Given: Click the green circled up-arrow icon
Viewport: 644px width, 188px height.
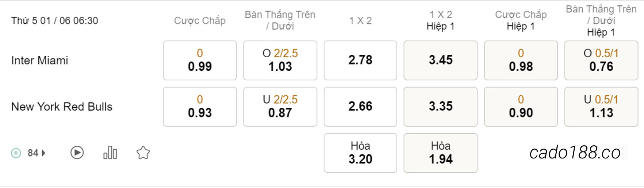Looking at the screenshot, I should [x=16, y=153].
